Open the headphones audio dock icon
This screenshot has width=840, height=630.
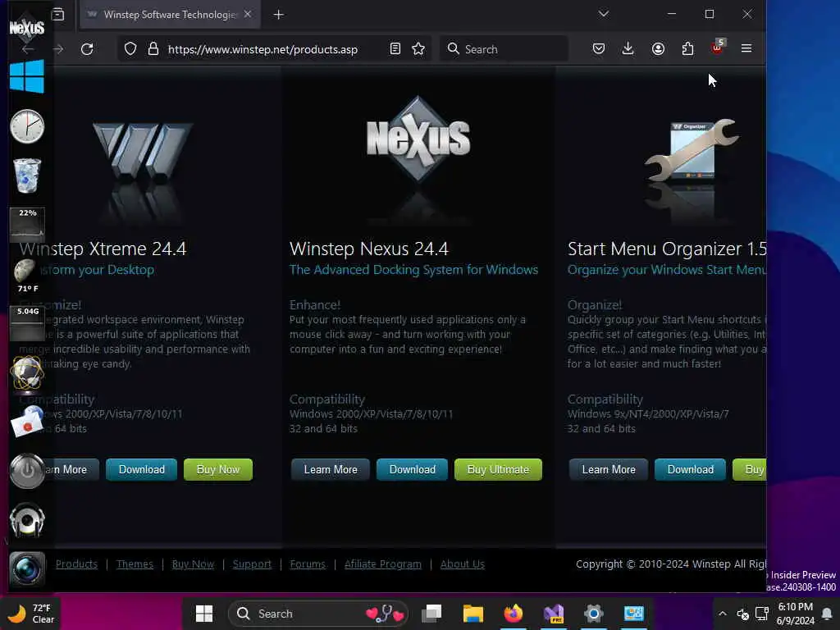[27, 519]
